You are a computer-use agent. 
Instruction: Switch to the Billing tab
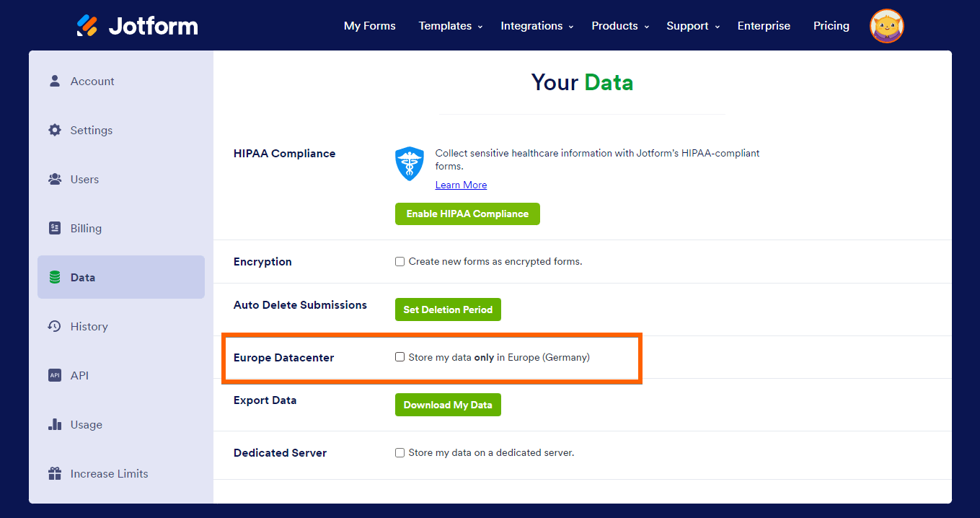click(x=121, y=228)
